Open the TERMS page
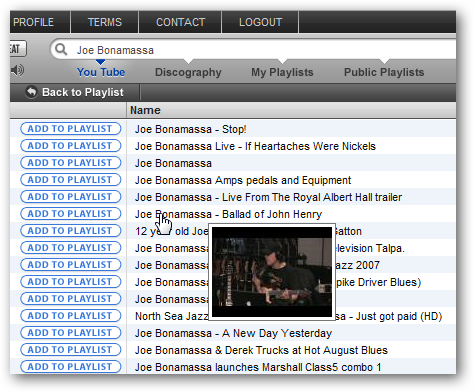Viewport: 474px width, 392px height. (105, 22)
